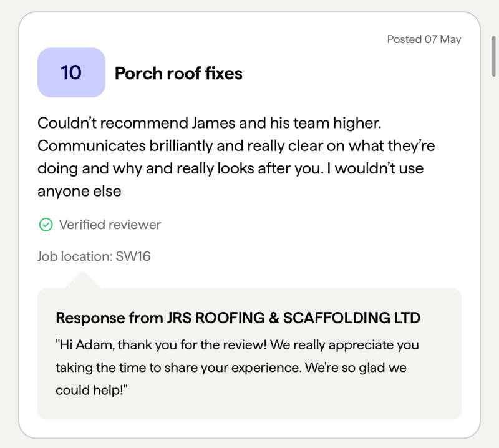The height and width of the screenshot is (448, 499).
Task: Click the 'Posted 07 May' date
Action: coord(424,39)
